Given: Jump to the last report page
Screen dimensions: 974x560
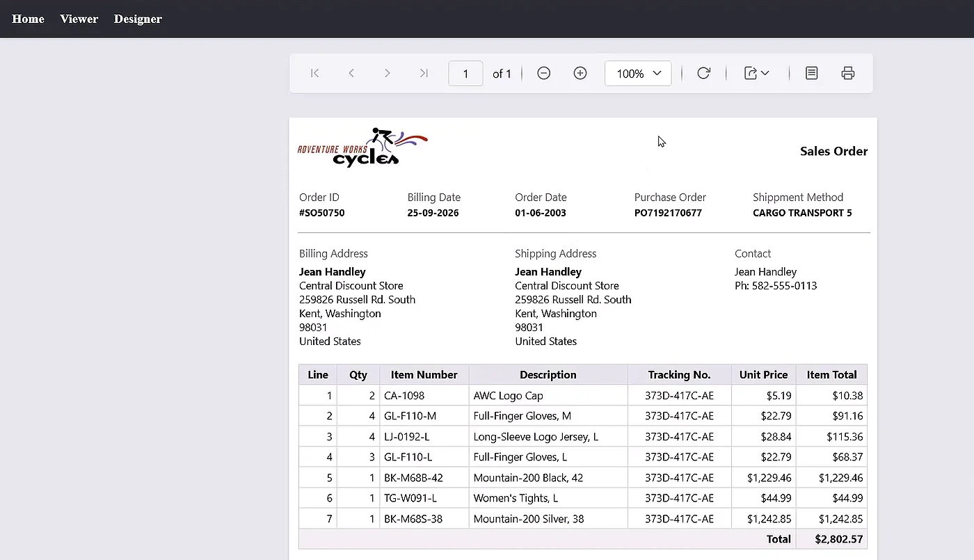Looking at the screenshot, I should [424, 73].
